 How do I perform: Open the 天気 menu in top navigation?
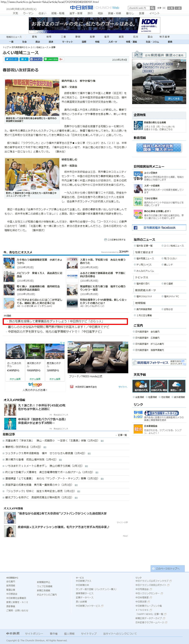point(15,13)
